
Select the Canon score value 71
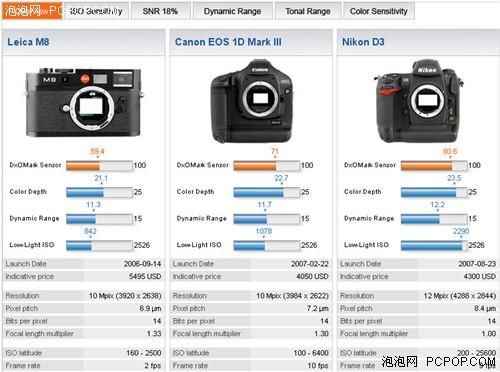275,151
